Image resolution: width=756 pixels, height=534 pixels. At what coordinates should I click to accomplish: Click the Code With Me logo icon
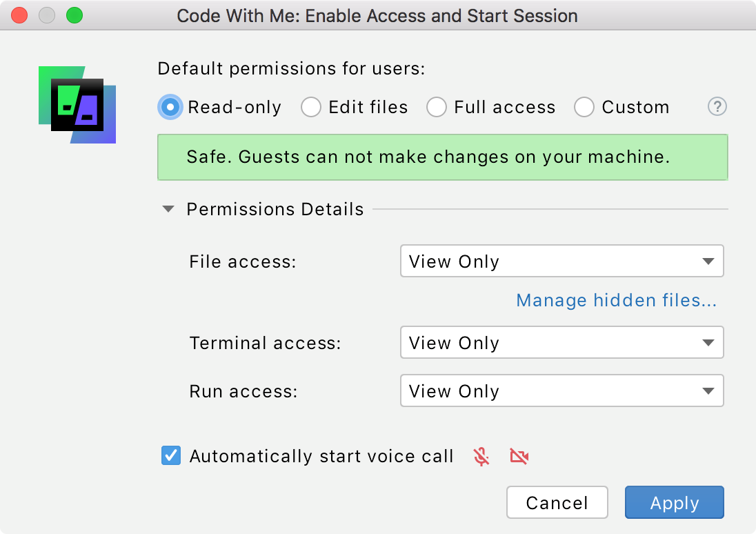point(77,102)
